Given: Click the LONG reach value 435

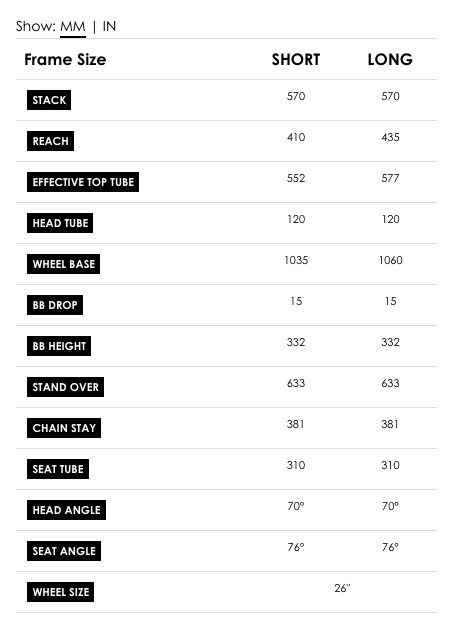Looking at the screenshot, I should 390,137.
